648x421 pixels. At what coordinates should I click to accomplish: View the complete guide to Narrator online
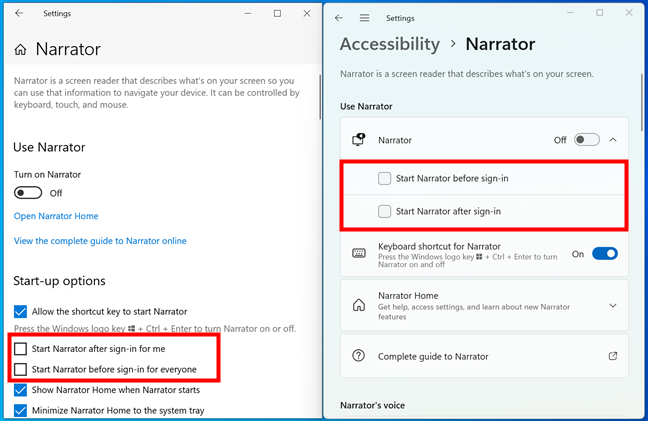[100, 241]
